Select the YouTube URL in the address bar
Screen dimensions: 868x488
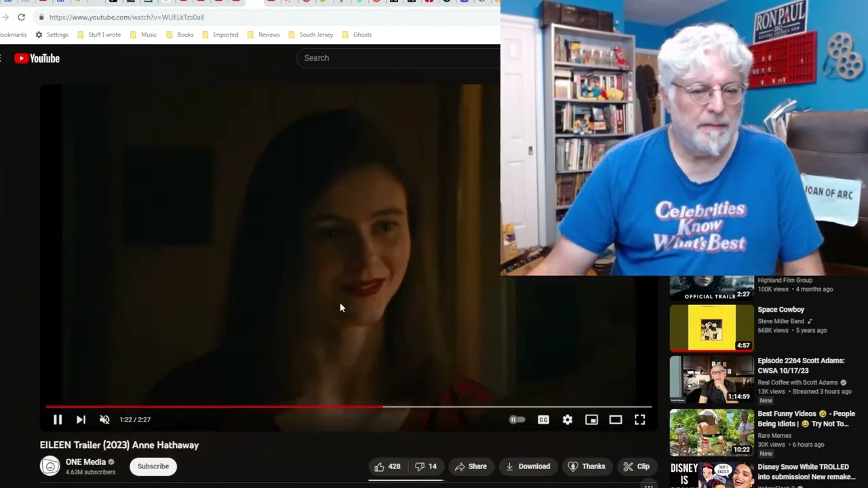[127, 17]
